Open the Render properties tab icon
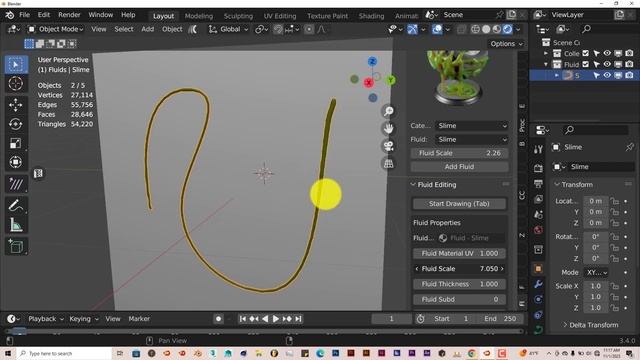Image resolution: width=640 pixels, height=360 pixels. 538,168
